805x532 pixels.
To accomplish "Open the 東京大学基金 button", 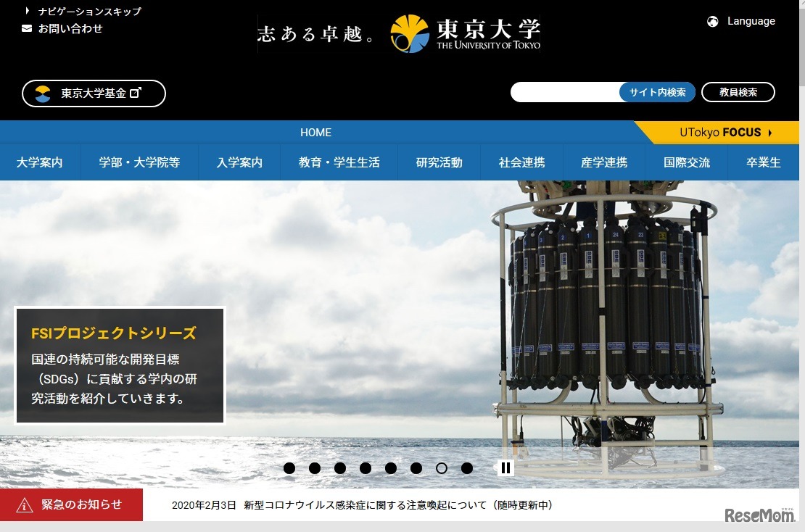I will tap(94, 93).
